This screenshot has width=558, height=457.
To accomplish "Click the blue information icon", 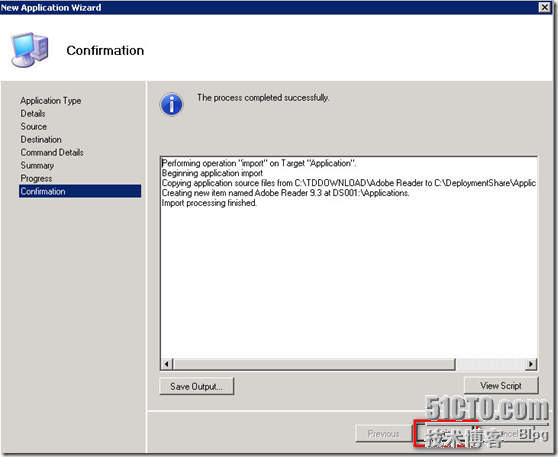I will click(172, 105).
